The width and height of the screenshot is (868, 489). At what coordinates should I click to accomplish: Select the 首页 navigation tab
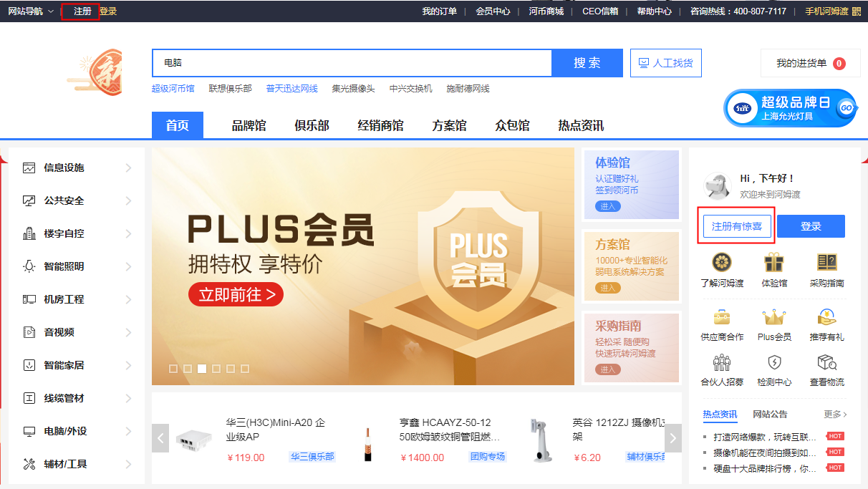tap(178, 125)
